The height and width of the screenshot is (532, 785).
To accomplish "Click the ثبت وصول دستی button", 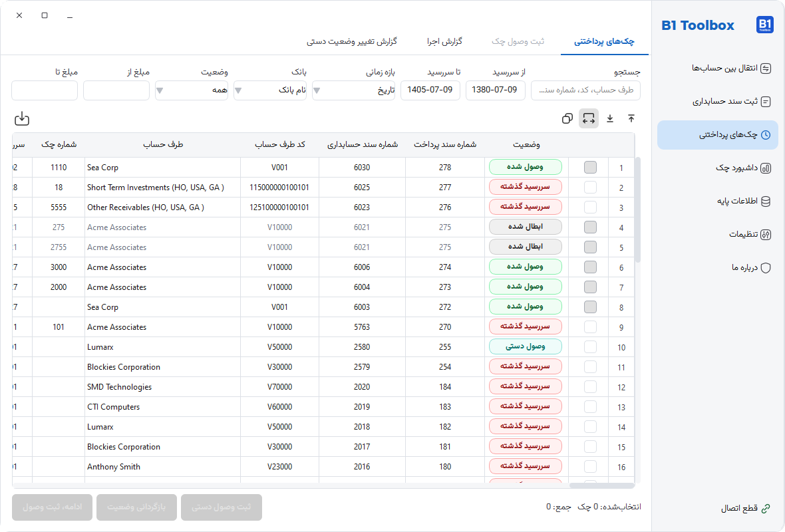I will click(222, 507).
